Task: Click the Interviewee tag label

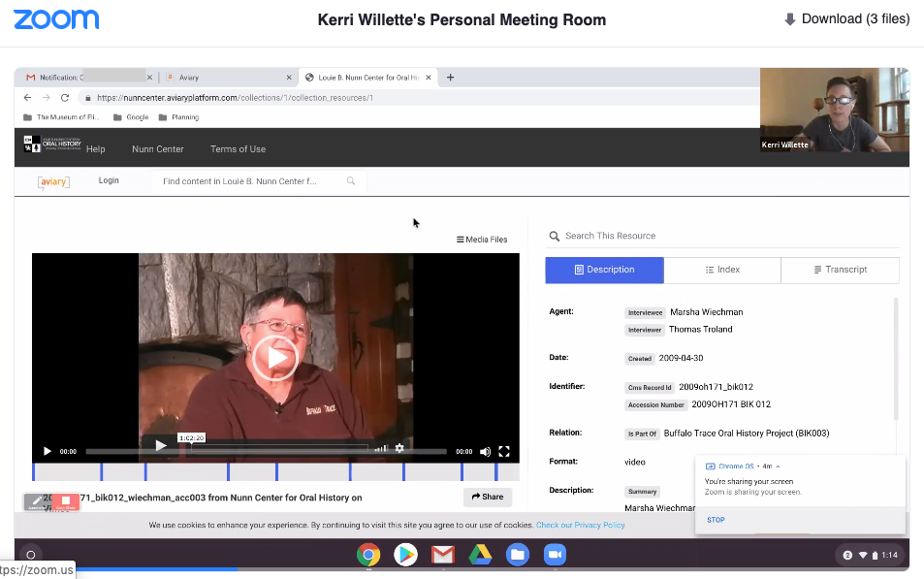Action: pyautogui.click(x=646, y=313)
